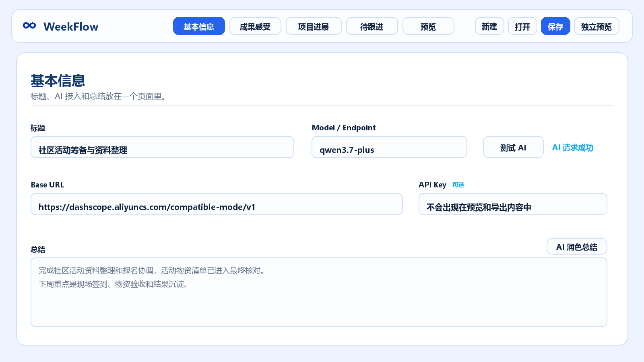Click the 测试 AI button
The image size is (644, 362).
coord(513,147)
